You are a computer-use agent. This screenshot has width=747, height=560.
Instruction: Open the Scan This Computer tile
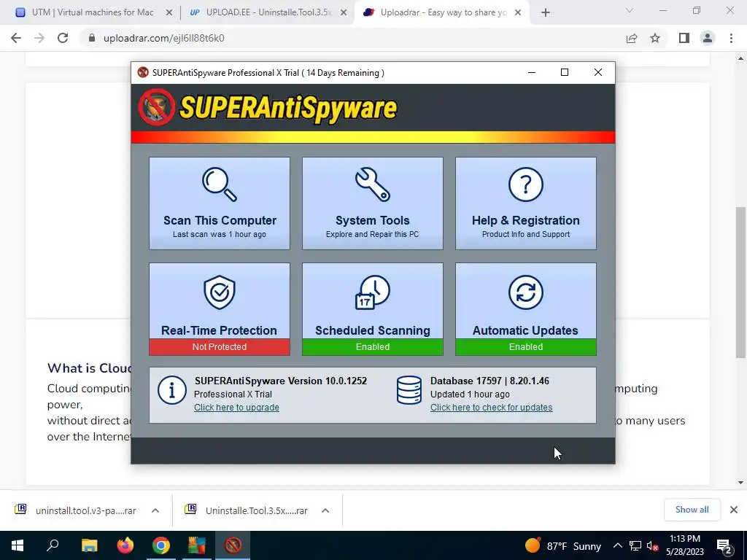tap(219, 203)
